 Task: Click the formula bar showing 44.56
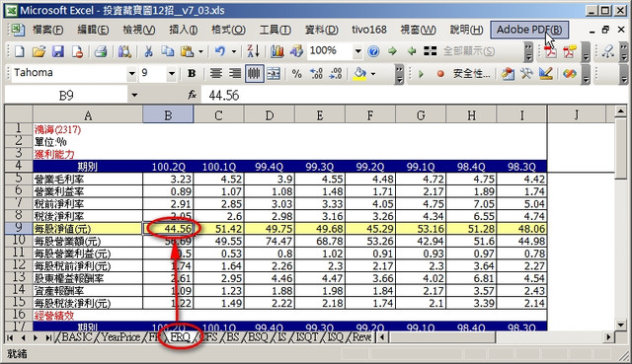(415, 96)
